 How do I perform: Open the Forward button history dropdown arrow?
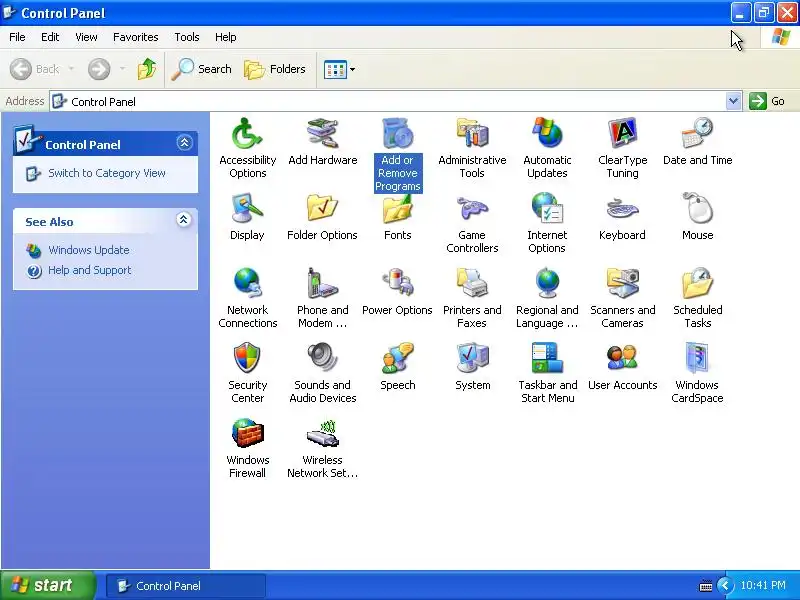(122, 68)
